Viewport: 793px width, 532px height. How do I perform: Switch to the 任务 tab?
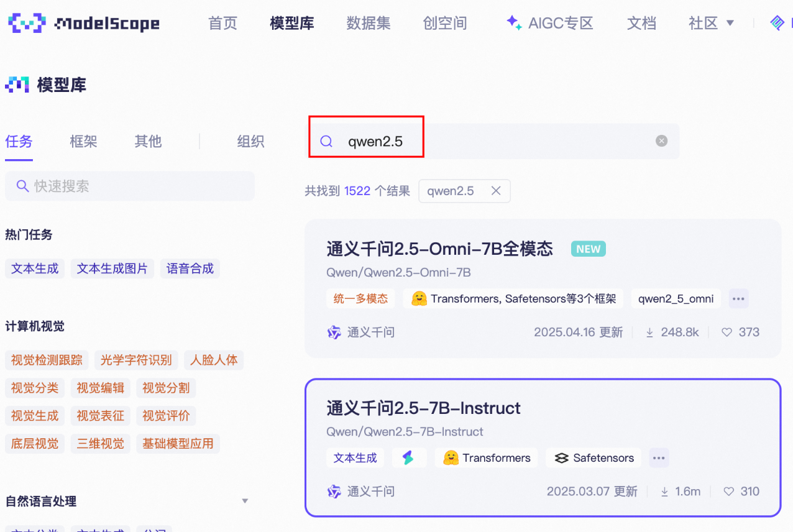click(x=19, y=142)
